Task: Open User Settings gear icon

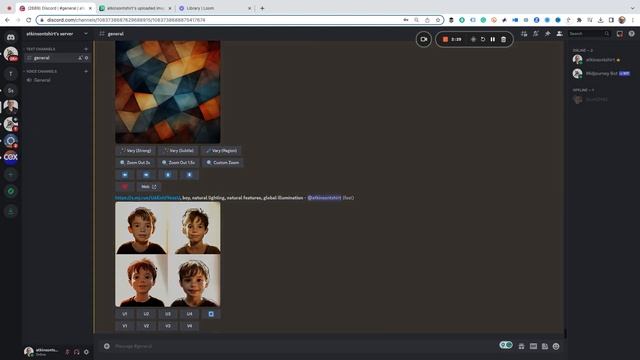Action: tap(86, 351)
